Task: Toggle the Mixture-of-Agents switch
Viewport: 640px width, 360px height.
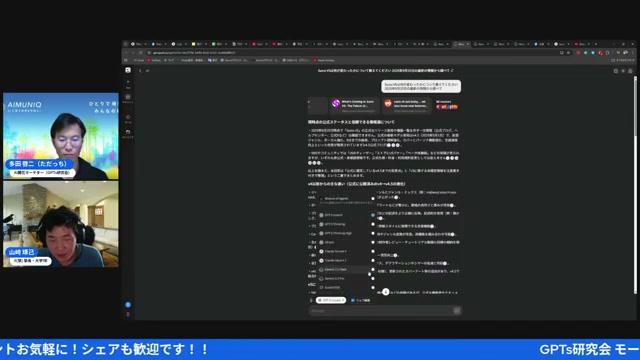Action: coord(373,198)
